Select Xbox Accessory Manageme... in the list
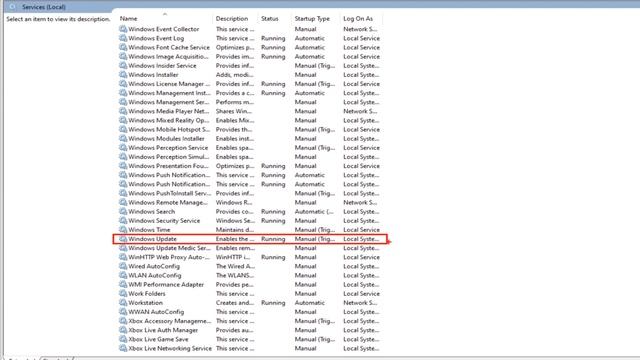The width and height of the screenshot is (640, 360). point(170,321)
